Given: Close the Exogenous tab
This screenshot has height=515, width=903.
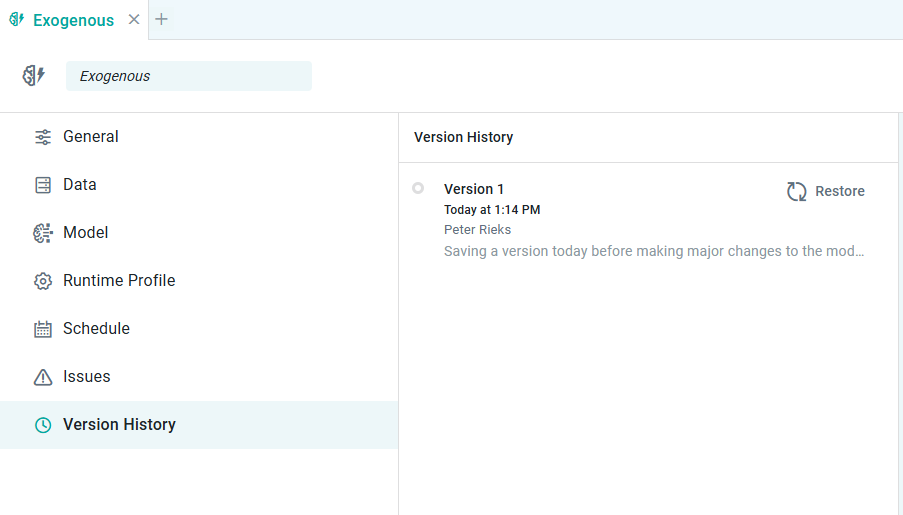Looking at the screenshot, I should (x=134, y=20).
